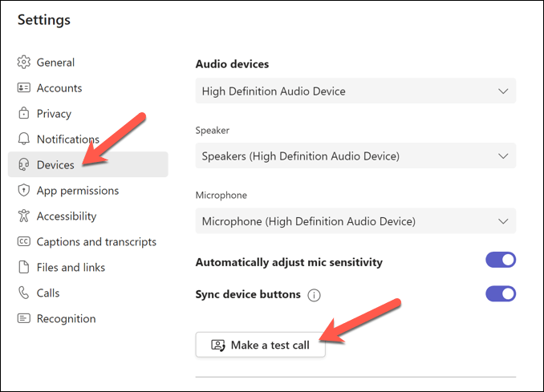
Task: Click the Accessibility person icon
Action: click(x=23, y=216)
